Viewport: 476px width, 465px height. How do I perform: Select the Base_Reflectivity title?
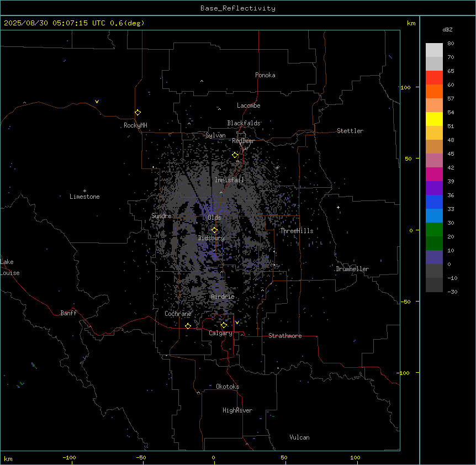click(x=238, y=8)
